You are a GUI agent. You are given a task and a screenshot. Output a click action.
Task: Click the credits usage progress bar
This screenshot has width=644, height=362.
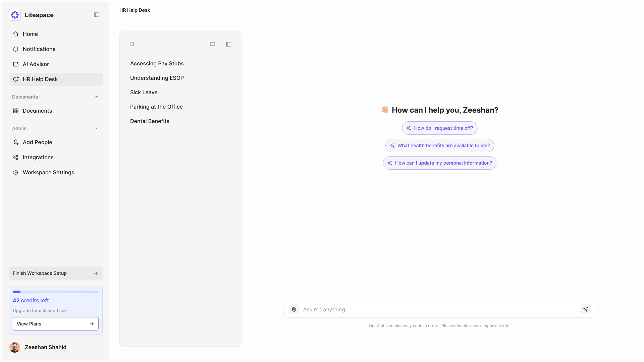coord(56,292)
